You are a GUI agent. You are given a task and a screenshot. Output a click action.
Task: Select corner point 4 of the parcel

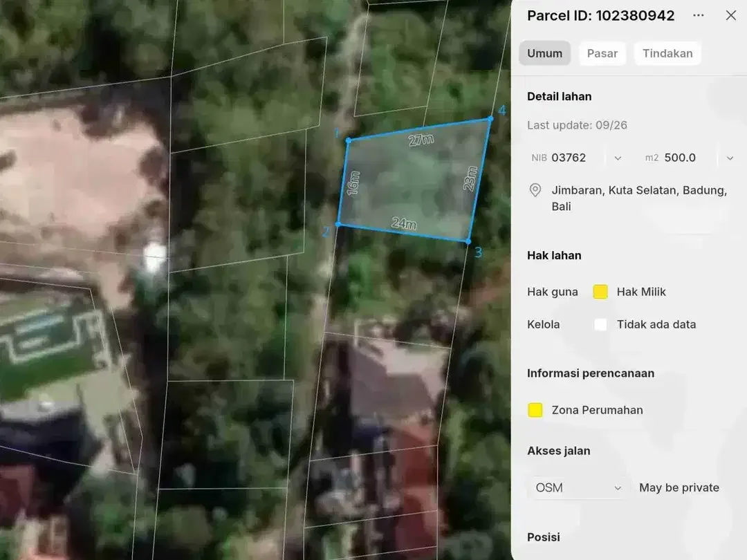pyautogui.click(x=490, y=119)
